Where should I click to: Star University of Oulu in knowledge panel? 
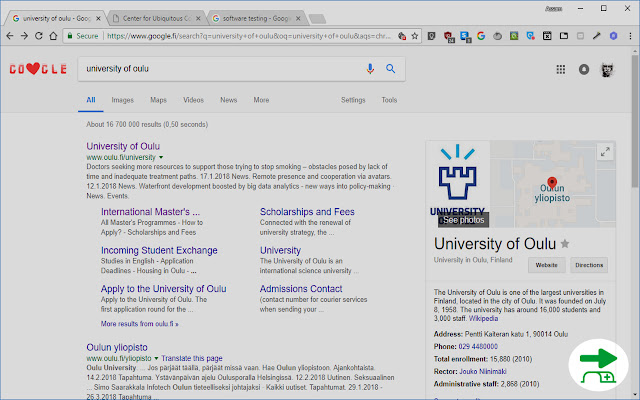click(x=565, y=244)
